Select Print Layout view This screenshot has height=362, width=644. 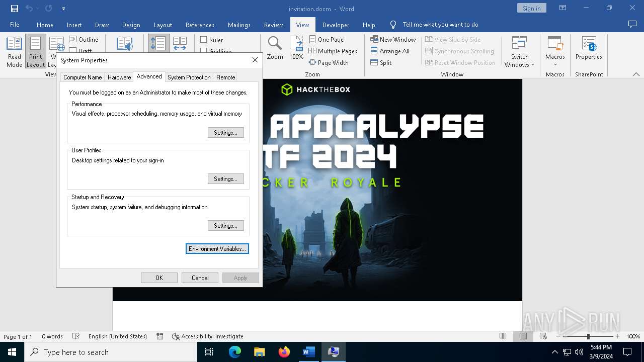(x=36, y=51)
